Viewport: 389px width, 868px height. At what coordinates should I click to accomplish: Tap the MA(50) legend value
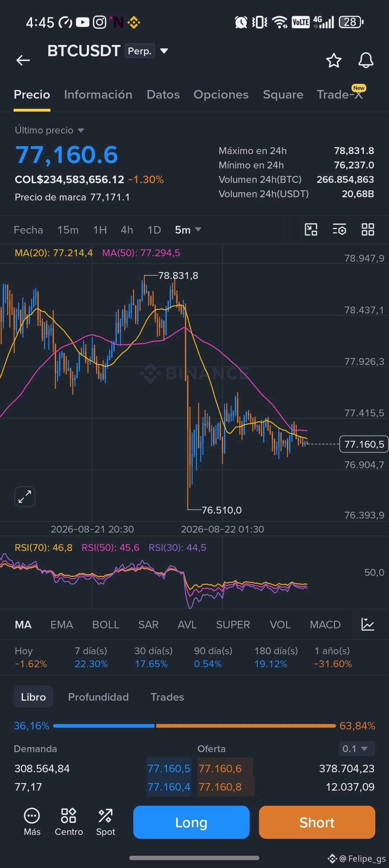tap(141, 253)
